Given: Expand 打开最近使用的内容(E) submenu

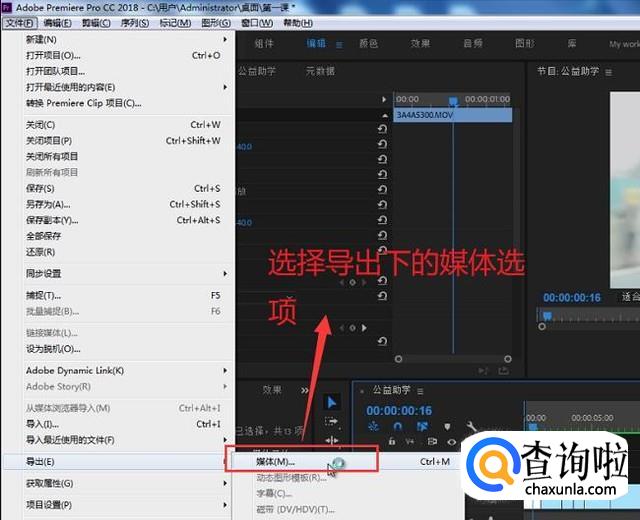Looking at the screenshot, I should (x=225, y=87).
